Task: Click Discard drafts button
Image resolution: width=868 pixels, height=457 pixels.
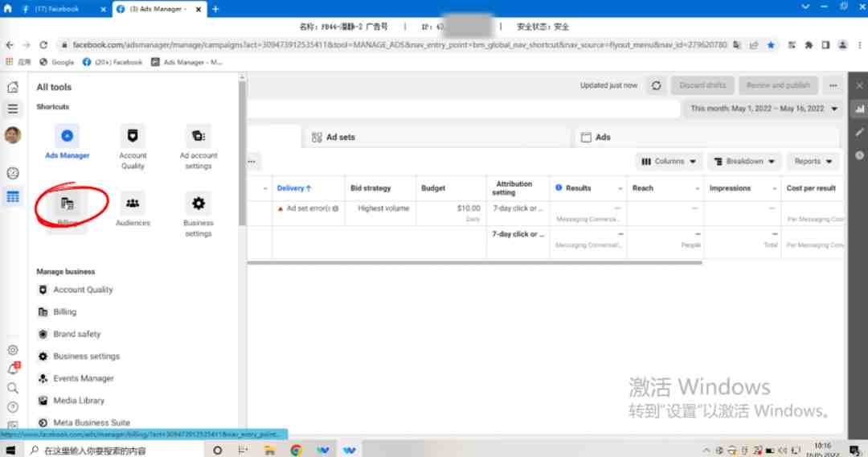Action: (702, 85)
